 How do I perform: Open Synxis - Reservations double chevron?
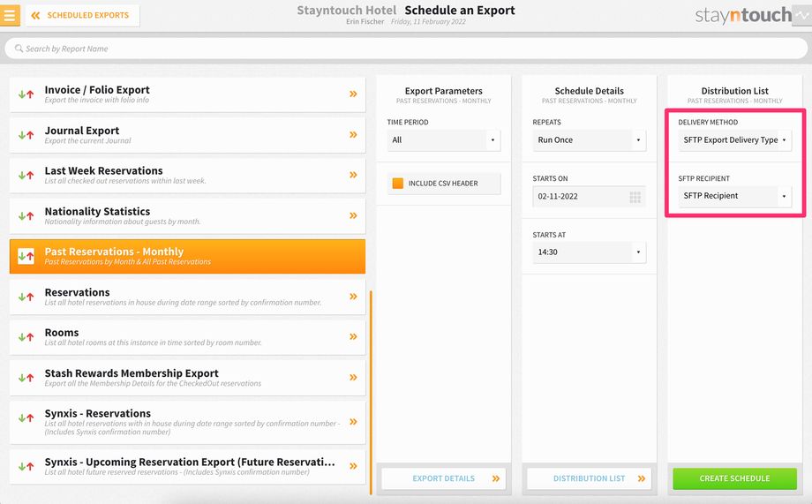(x=353, y=422)
